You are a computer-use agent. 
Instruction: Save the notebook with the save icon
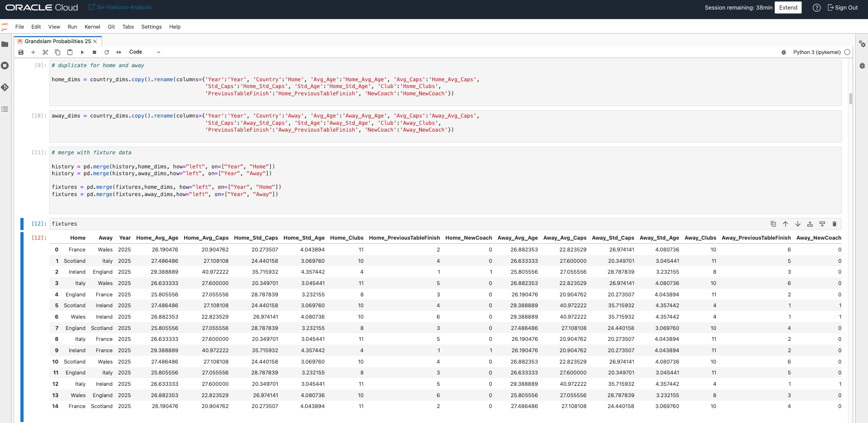coord(21,52)
